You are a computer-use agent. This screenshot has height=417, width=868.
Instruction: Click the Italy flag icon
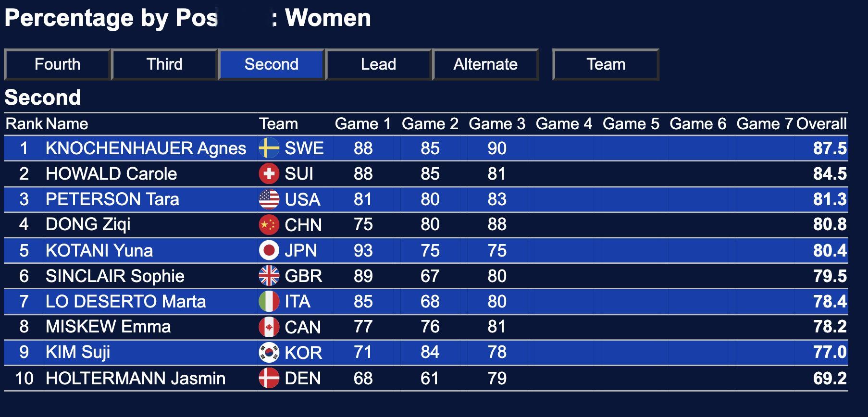269,301
